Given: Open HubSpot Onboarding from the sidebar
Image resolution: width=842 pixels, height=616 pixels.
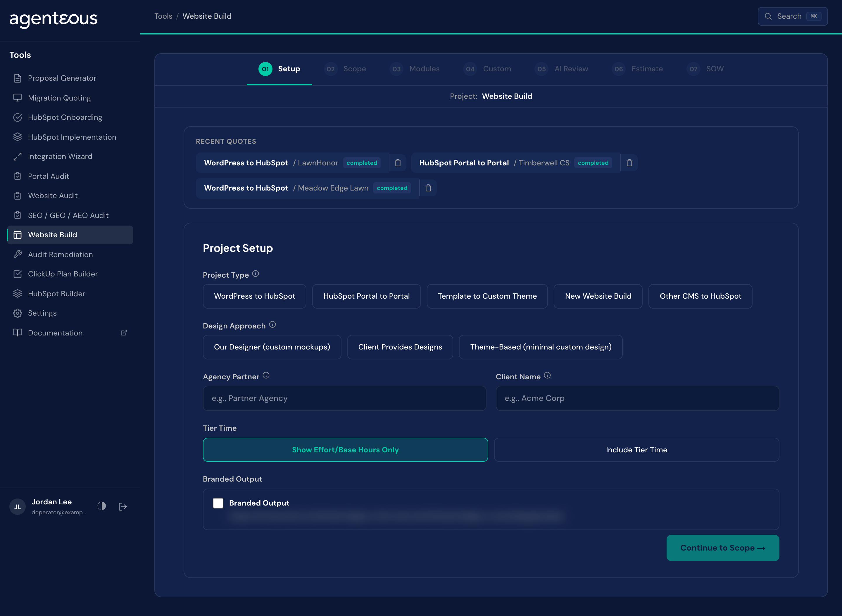Looking at the screenshot, I should (x=70, y=117).
